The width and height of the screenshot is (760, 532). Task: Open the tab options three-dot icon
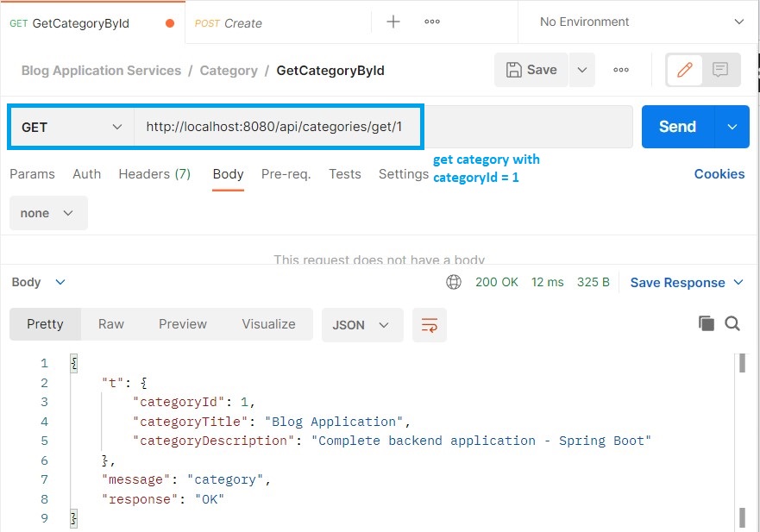point(432,21)
